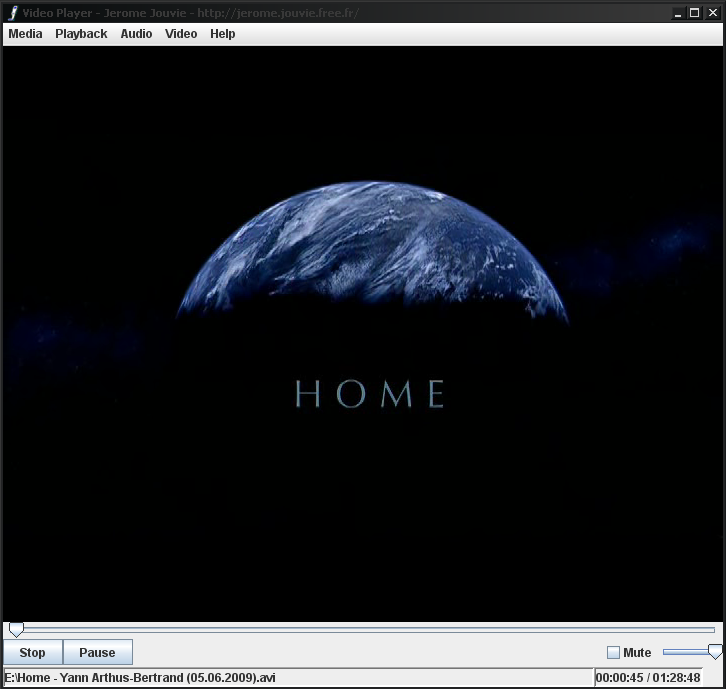Click the file path E:\Home - Yann Arthus-Bertrand status text
Screen dimensions: 726x689
point(140,677)
